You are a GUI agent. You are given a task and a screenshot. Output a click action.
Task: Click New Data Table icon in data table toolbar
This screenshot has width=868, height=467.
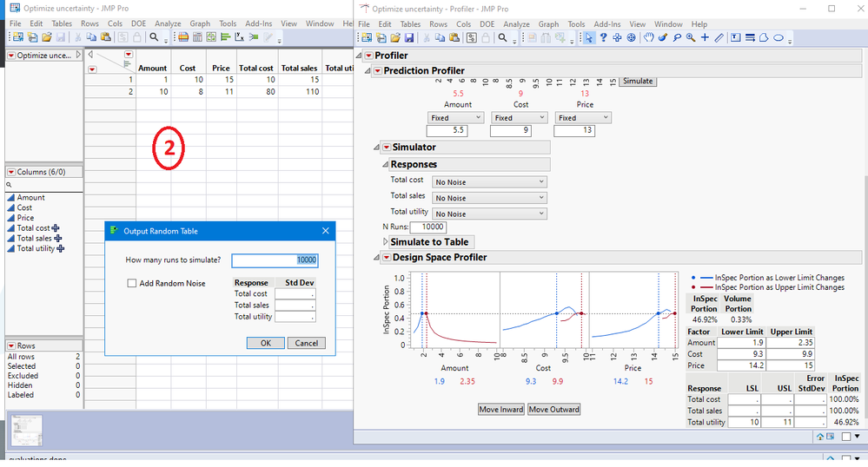[x=17, y=37]
